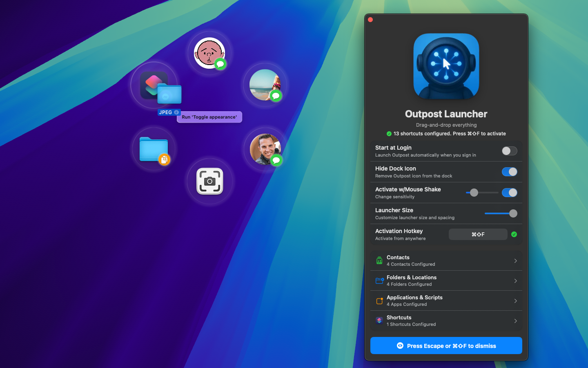Image resolution: width=588 pixels, height=368 pixels.
Task: Click the Outpost Launcher title text
Action: click(446, 114)
